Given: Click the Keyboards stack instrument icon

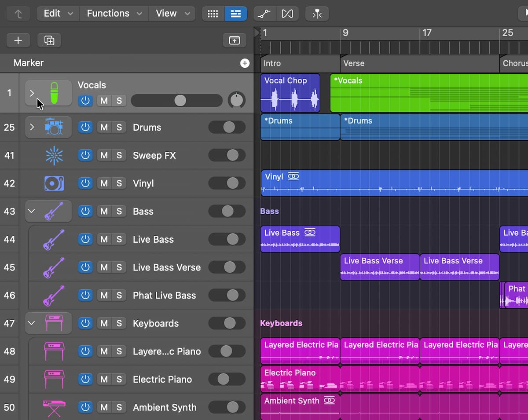Looking at the screenshot, I should 54,323.
